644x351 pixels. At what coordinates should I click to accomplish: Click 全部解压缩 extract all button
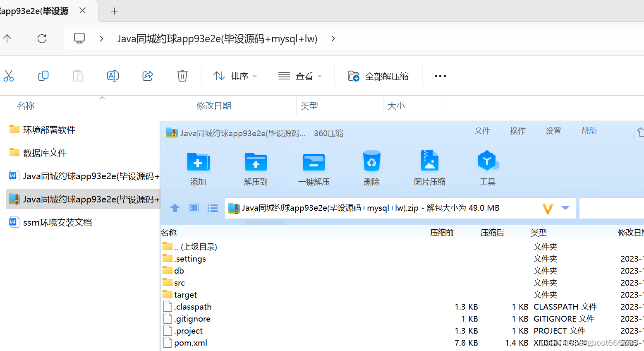coord(378,76)
